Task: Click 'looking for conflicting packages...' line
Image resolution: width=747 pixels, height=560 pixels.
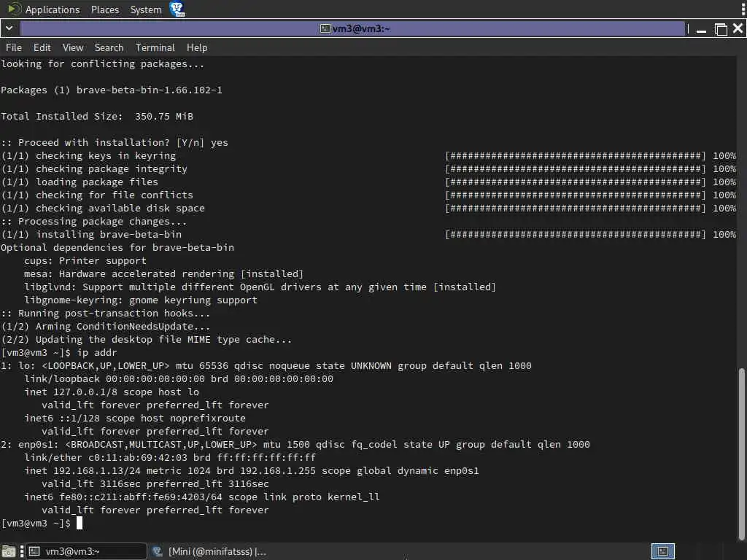Action: coord(102,64)
